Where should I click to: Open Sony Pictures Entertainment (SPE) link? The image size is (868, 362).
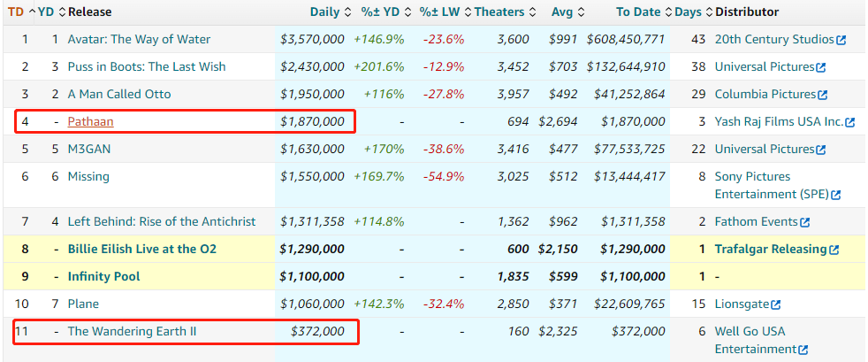772,185
